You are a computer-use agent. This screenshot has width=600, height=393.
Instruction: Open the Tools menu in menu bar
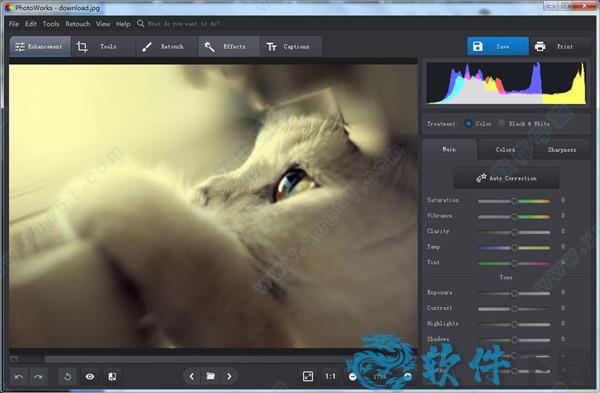[51, 24]
